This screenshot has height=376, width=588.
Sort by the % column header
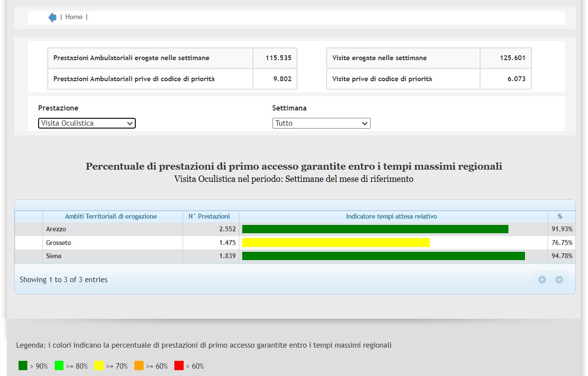[x=560, y=216]
